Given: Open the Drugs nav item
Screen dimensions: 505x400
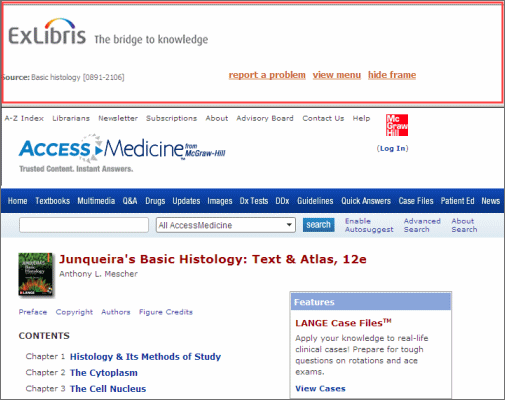Looking at the screenshot, I should pyautogui.click(x=155, y=201).
